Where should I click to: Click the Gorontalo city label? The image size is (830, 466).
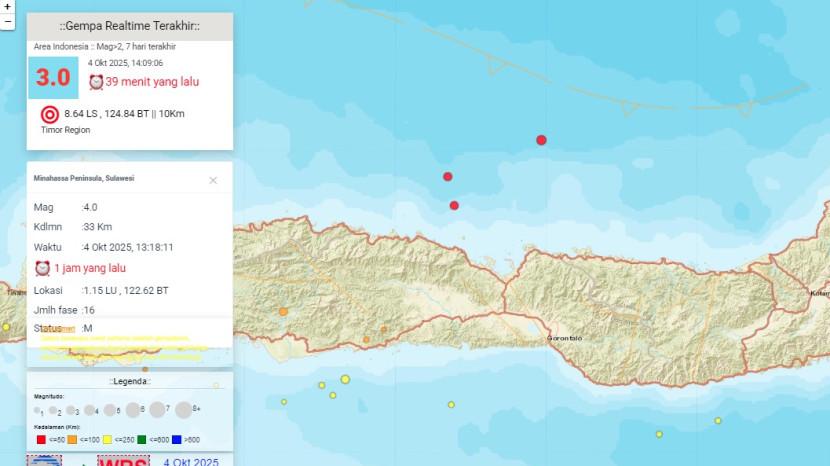pos(567,339)
